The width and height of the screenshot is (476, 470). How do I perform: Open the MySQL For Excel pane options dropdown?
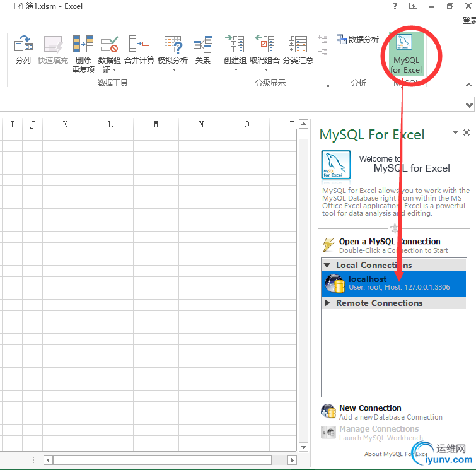click(455, 132)
